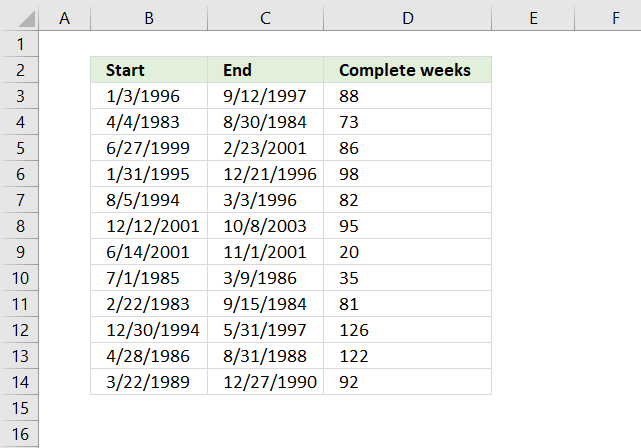Select row 15 header
This screenshot has height=448, width=641.
[x=20, y=408]
